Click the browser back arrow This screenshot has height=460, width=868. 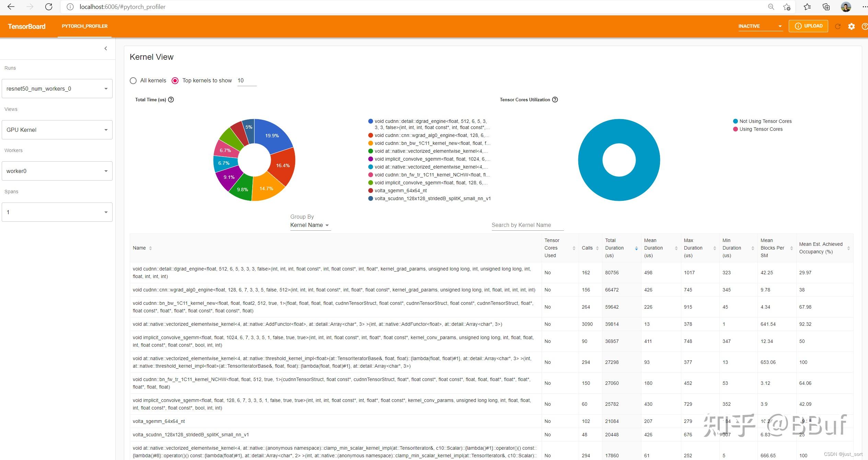click(11, 7)
